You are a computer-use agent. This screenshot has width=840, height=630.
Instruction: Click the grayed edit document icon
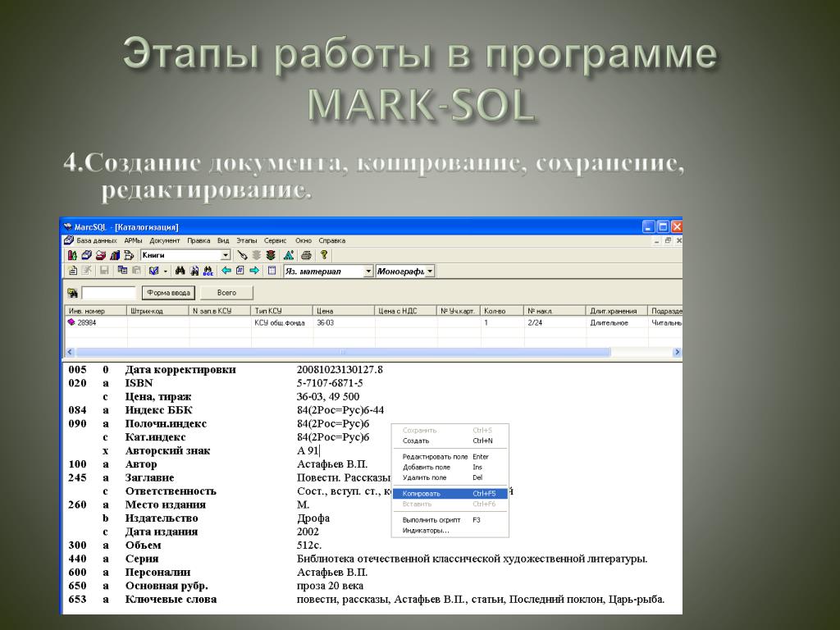click(86, 271)
